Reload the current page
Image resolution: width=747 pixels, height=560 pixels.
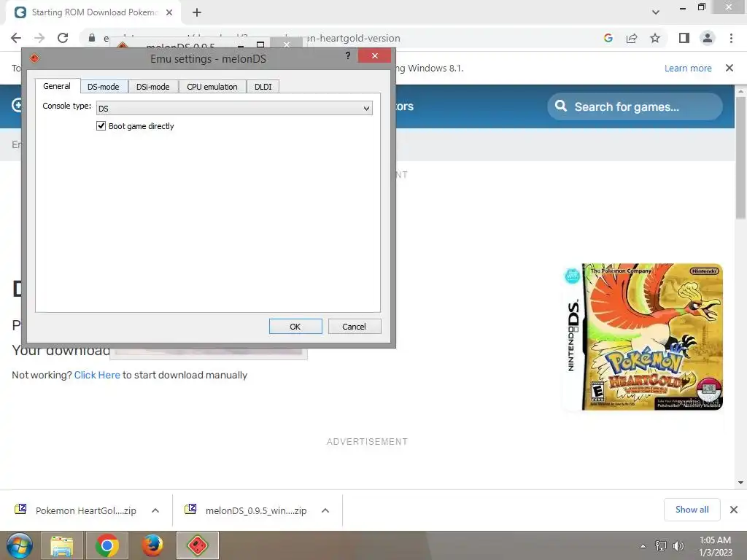[63, 38]
